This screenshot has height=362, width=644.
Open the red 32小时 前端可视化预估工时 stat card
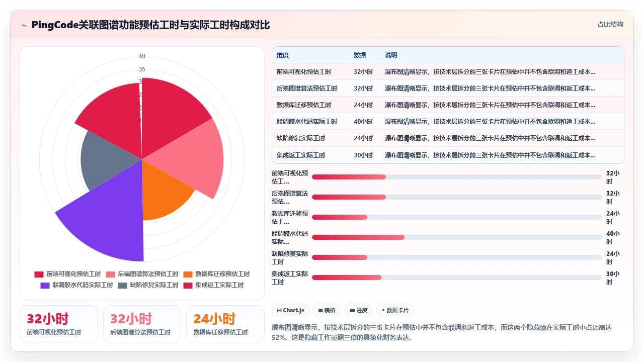point(59,324)
